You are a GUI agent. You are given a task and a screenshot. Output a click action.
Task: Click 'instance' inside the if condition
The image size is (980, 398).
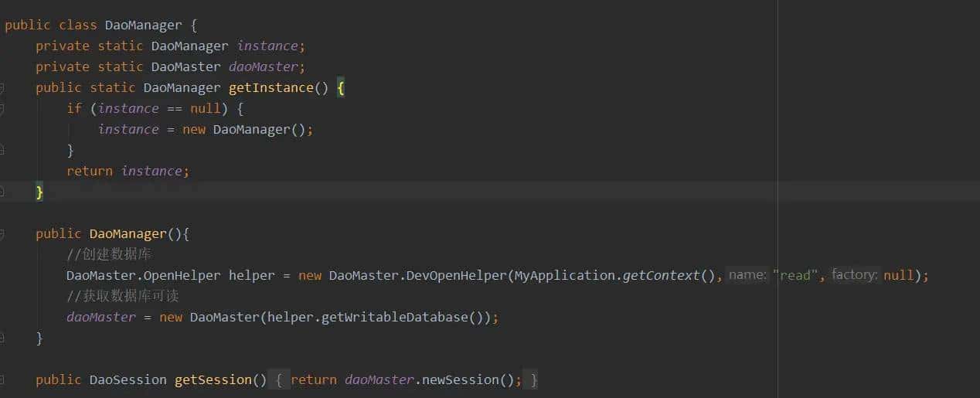[x=128, y=108]
